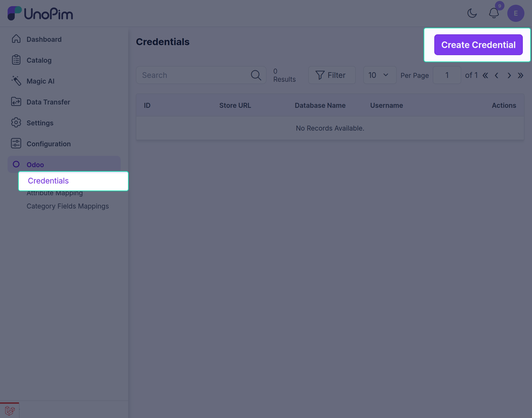Viewport: 532px width, 418px height.
Task: Click the Catalog clipboard icon
Action: click(16, 60)
